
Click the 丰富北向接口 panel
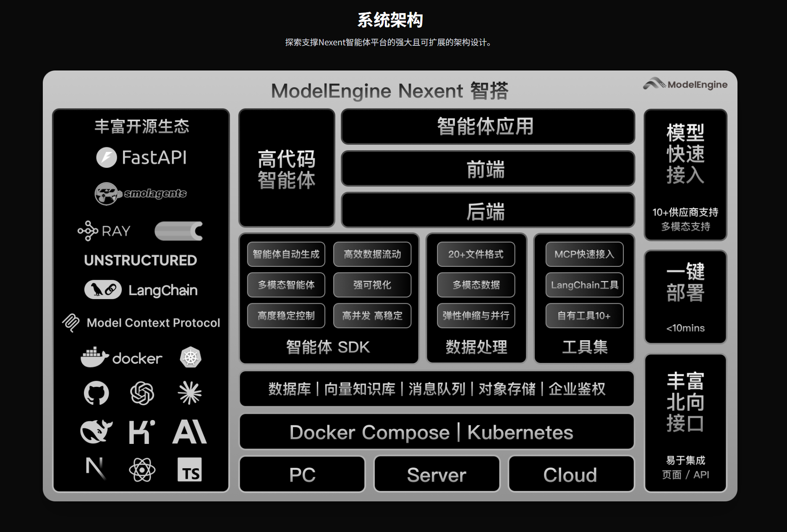pos(685,423)
